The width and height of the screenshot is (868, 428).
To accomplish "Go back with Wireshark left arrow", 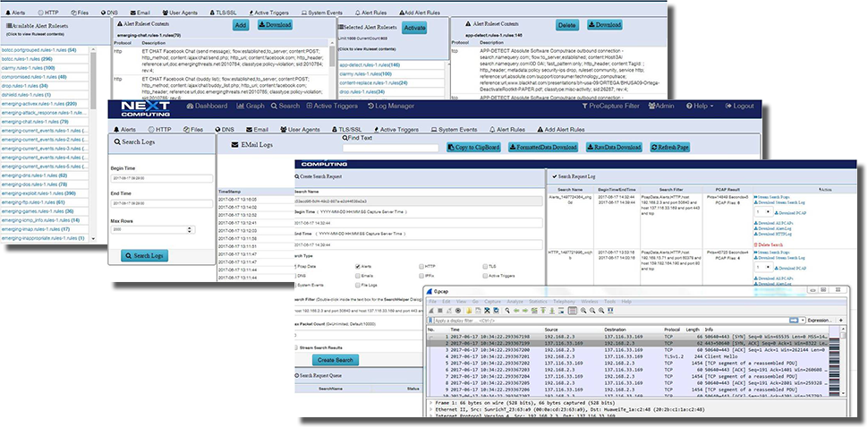I will pos(516,310).
